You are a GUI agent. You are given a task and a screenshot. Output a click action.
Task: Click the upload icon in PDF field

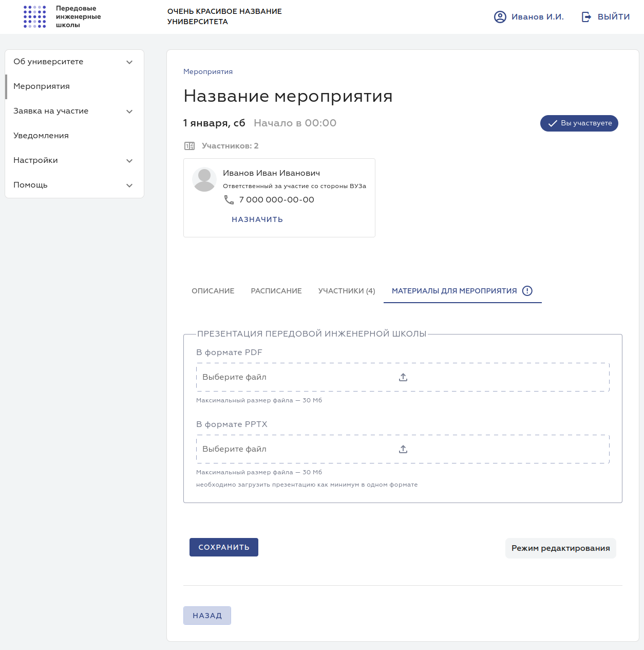pos(403,377)
